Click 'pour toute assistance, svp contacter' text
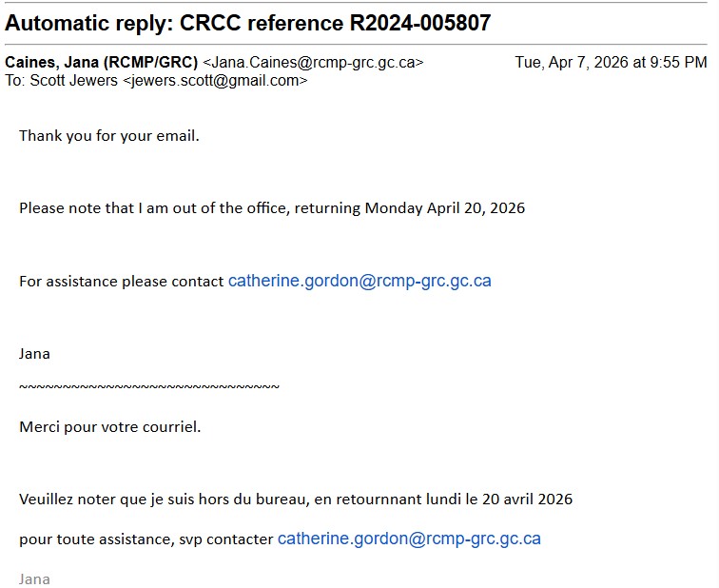Screen dimensions: 719x588 (146, 539)
